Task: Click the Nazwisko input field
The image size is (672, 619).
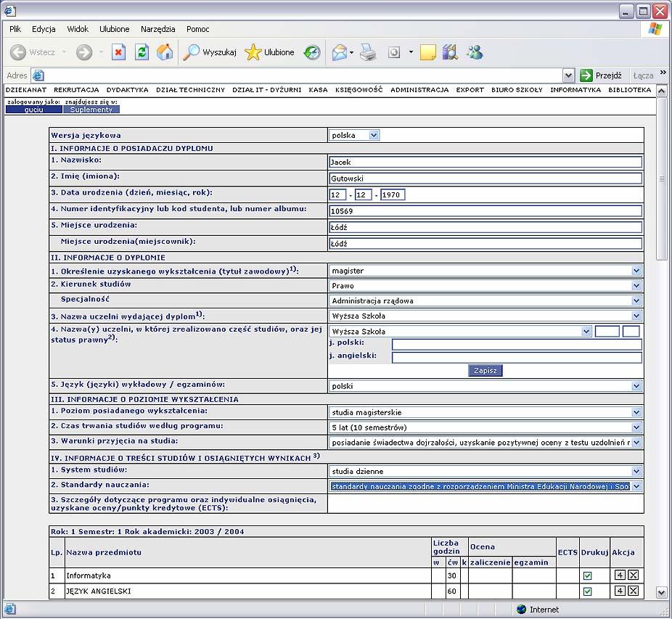Action: pos(485,162)
